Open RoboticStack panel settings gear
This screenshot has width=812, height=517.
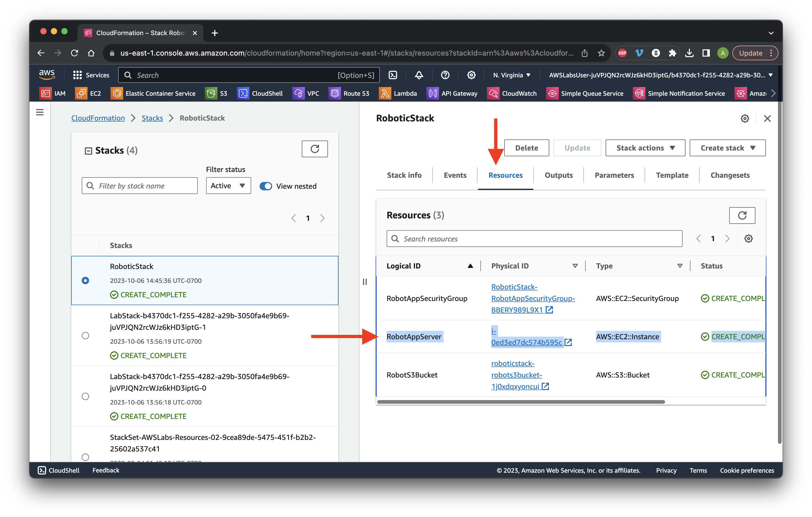(745, 119)
